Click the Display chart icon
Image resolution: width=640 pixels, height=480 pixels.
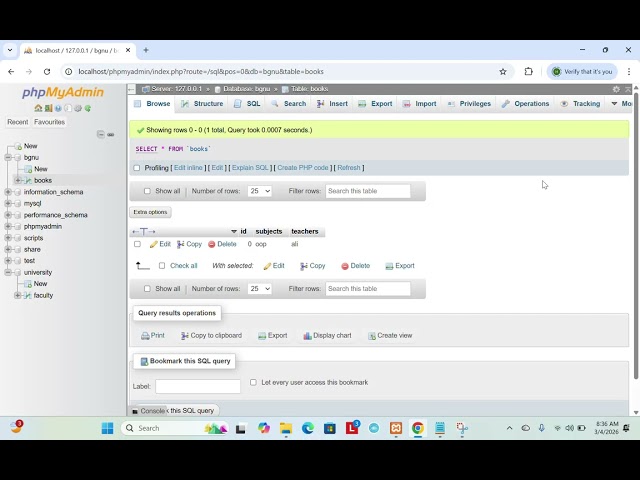tap(307, 336)
